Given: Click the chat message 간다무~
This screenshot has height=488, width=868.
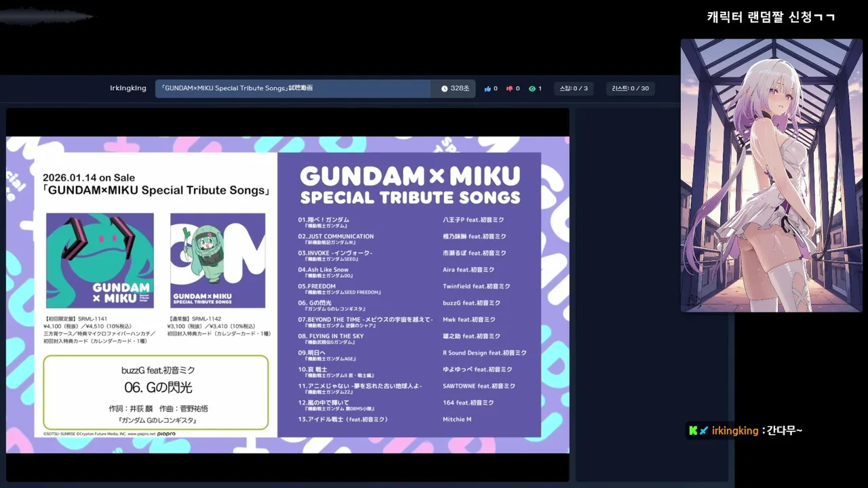Looking at the screenshot, I should point(785,431).
